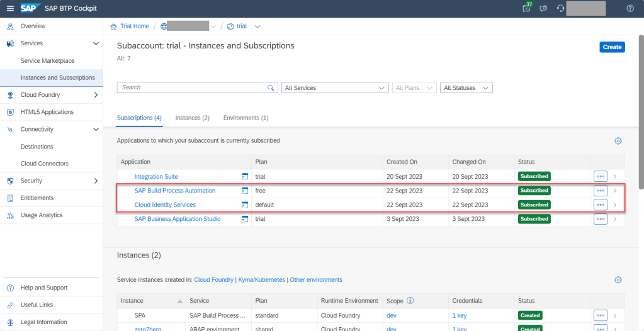Expand the Security navigation section
Screen dimensions: 644x331
coord(96,181)
